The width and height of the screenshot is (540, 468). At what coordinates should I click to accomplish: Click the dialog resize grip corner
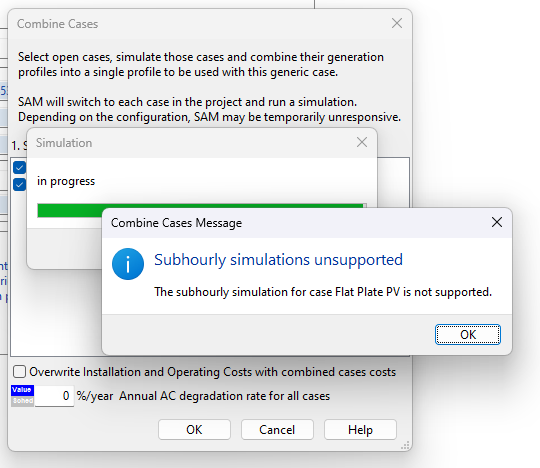[x=405, y=445]
